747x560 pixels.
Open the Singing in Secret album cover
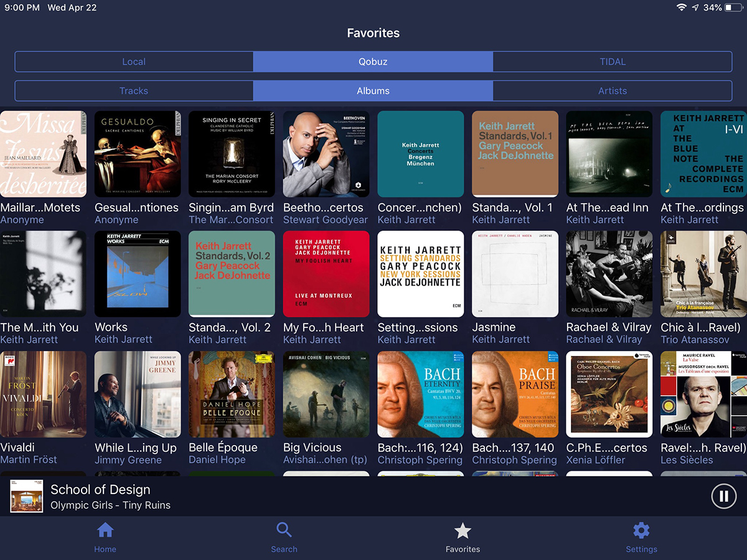pyautogui.click(x=232, y=154)
